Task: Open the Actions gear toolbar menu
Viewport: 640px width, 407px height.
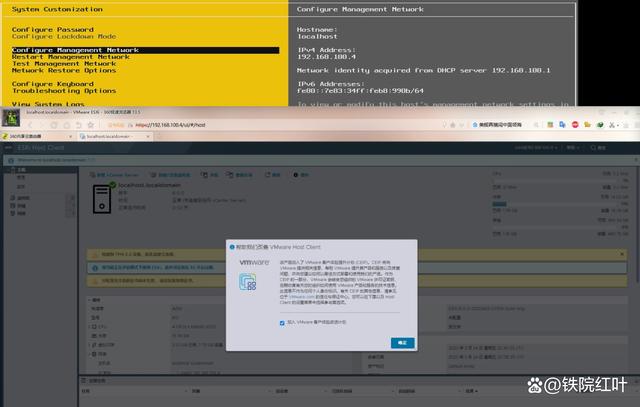Action: [x=301, y=175]
